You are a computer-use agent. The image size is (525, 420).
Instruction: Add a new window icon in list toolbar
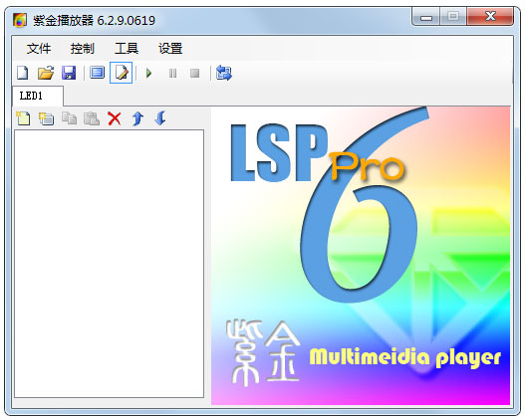click(x=46, y=118)
